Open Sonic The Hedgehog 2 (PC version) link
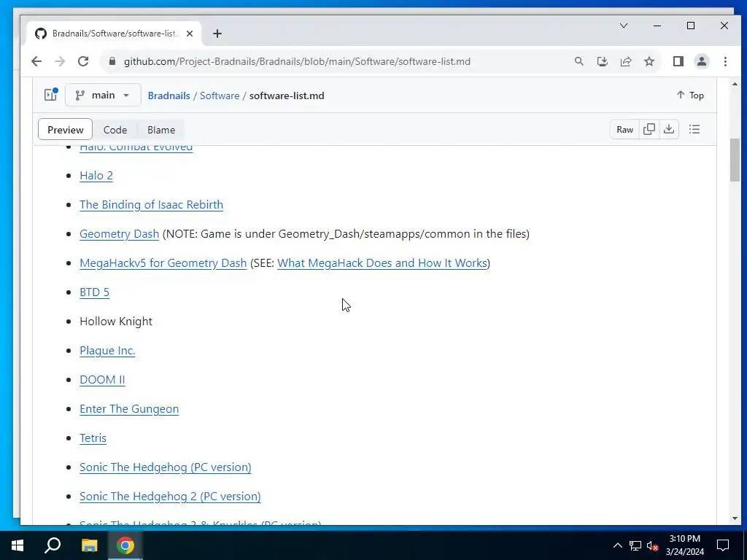This screenshot has width=747, height=560. point(170,496)
